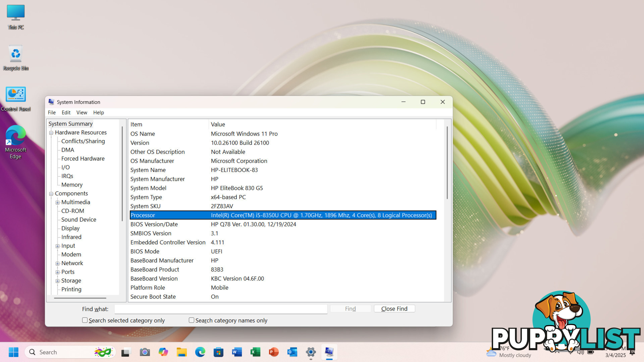The image size is (644, 362).
Task: Select the Processor row
Action: click(283, 215)
